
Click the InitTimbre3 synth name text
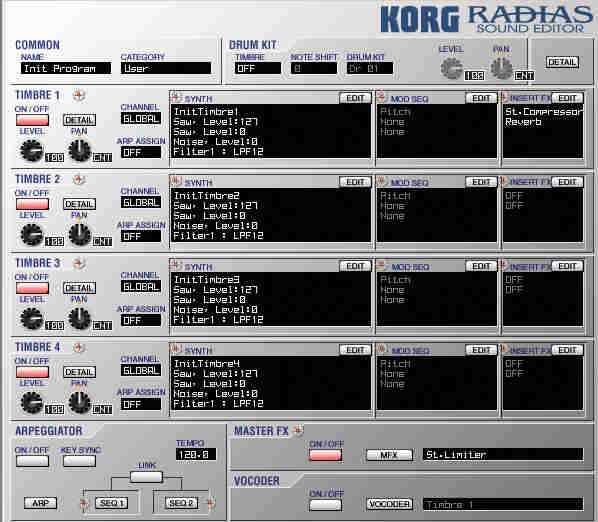pyautogui.click(x=206, y=279)
